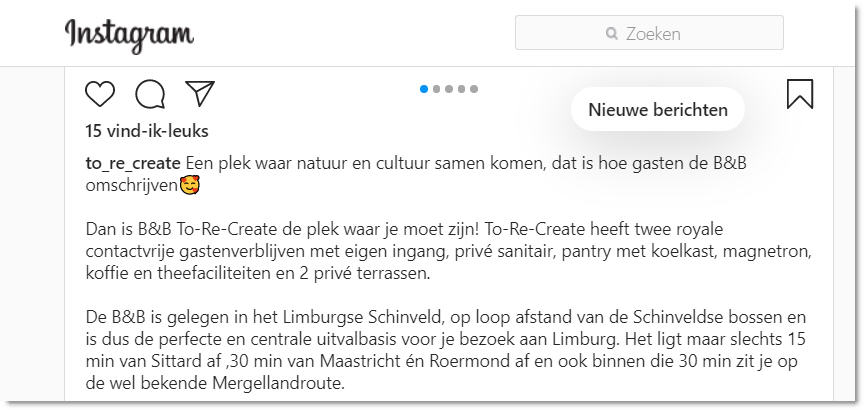Click the caption's first line about natuur en cultuur
This screenshot has width=864, height=410.
tap(466, 164)
